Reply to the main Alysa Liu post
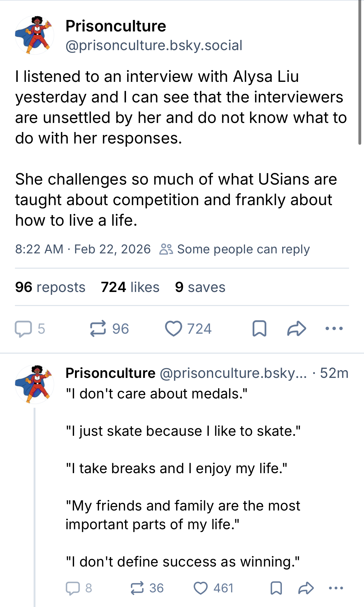This screenshot has width=364, height=607. [x=24, y=329]
